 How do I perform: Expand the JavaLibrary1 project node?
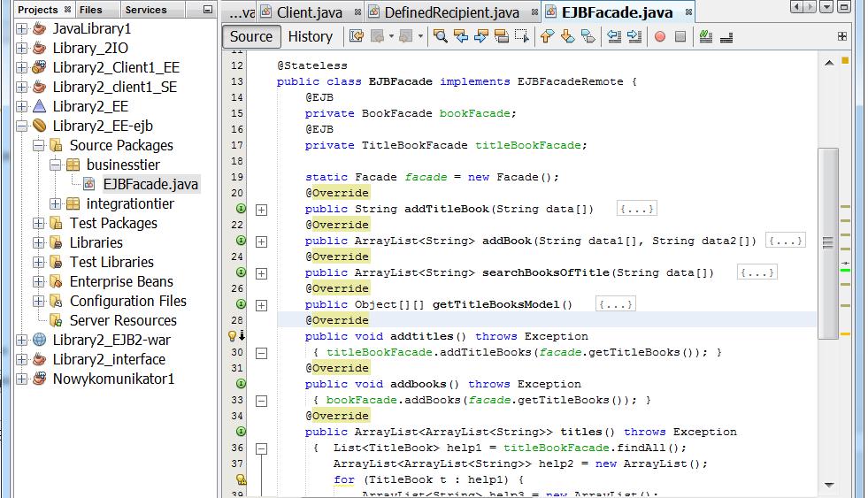(21, 29)
